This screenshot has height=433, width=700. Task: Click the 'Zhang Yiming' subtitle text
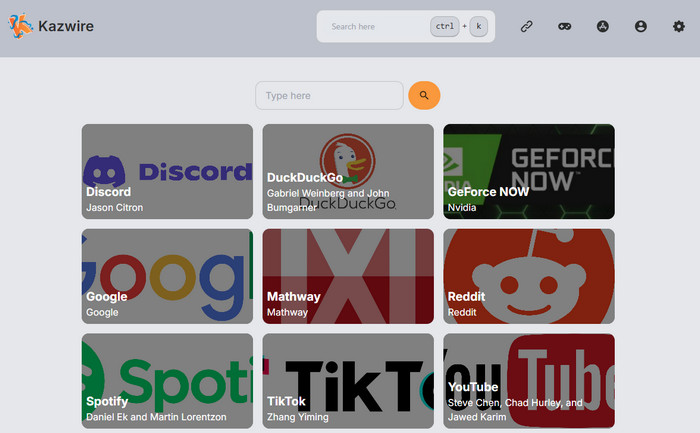298,417
